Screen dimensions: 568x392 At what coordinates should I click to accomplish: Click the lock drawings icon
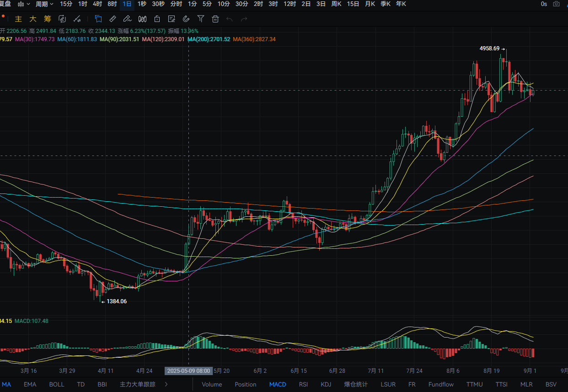coord(157,19)
